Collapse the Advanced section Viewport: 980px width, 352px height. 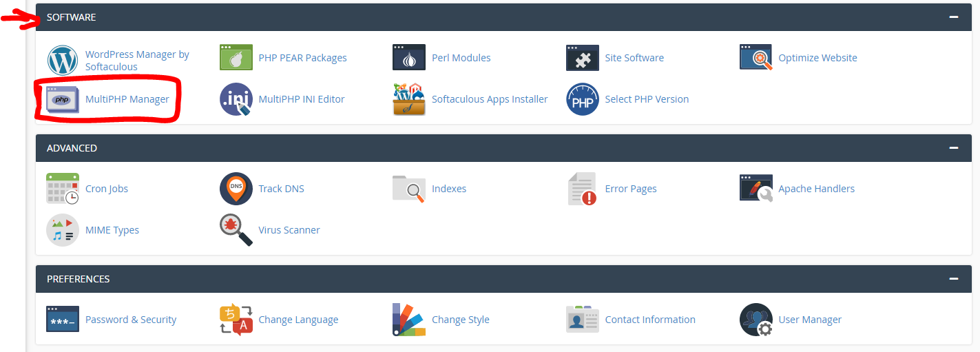click(954, 148)
